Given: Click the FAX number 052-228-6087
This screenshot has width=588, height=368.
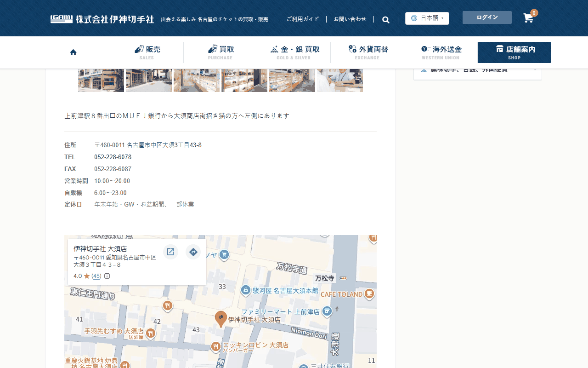Looking at the screenshot, I should pos(113,169).
